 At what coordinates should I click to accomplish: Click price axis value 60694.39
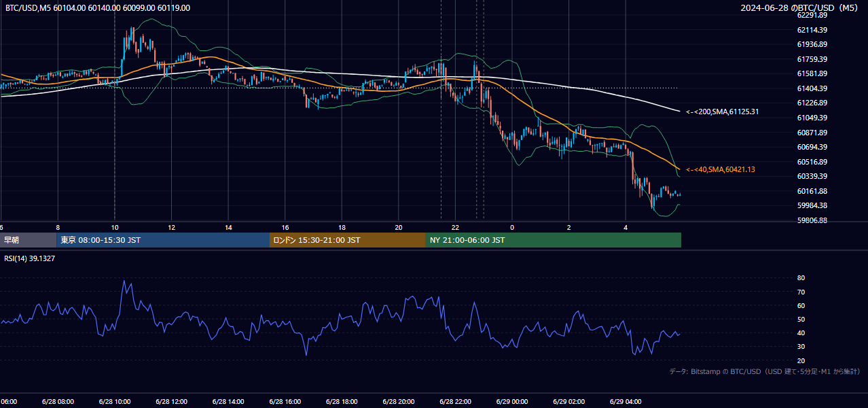tap(812, 147)
